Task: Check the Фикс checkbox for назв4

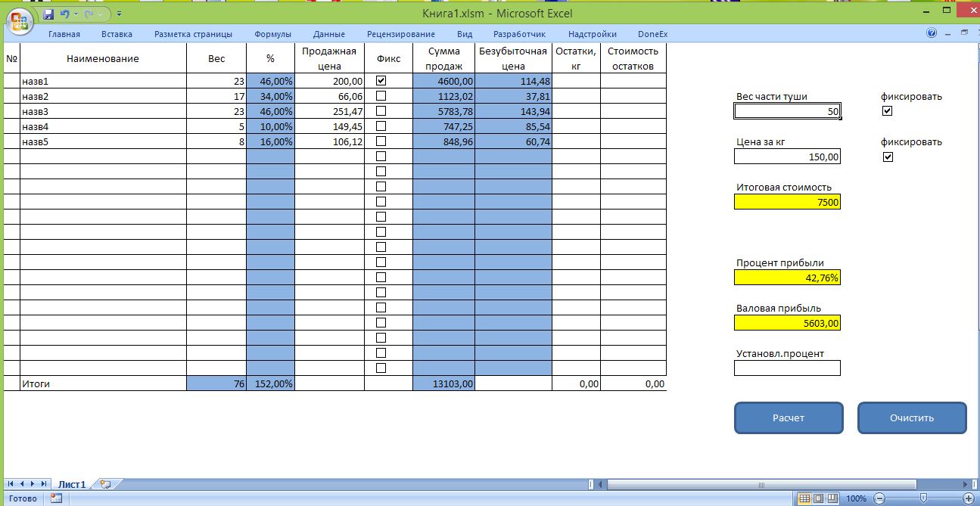Action: point(381,126)
